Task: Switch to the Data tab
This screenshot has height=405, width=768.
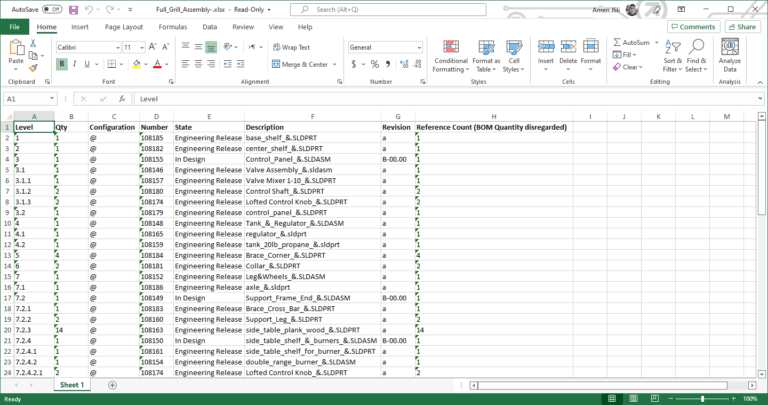Action: point(210,27)
